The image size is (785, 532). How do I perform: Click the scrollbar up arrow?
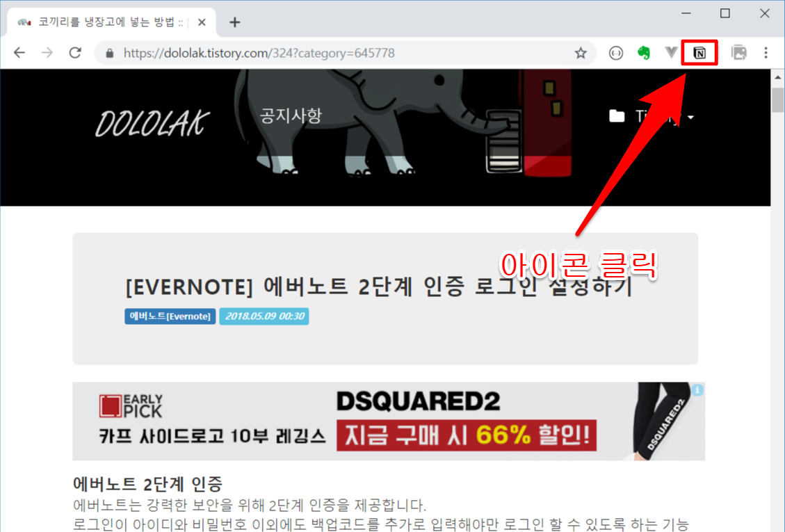(777, 78)
